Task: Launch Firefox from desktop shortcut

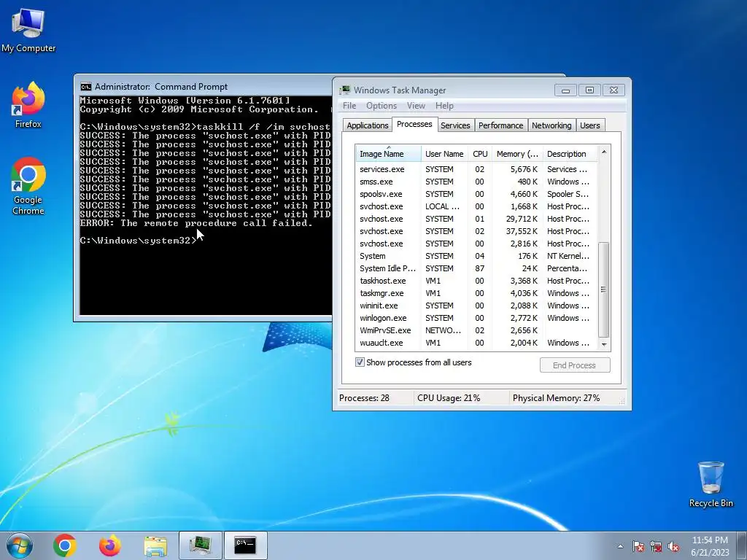Action: point(28,105)
